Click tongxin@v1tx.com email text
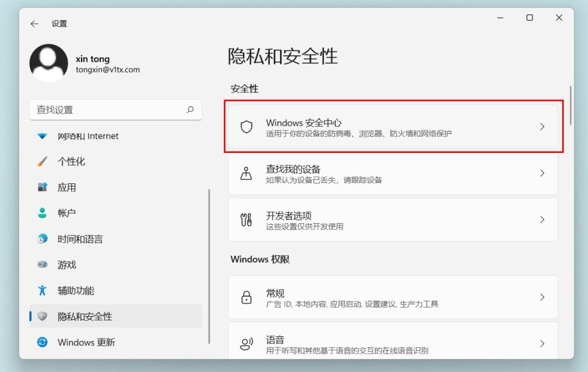This screenshot has height=372, width=588. [107, 70]
